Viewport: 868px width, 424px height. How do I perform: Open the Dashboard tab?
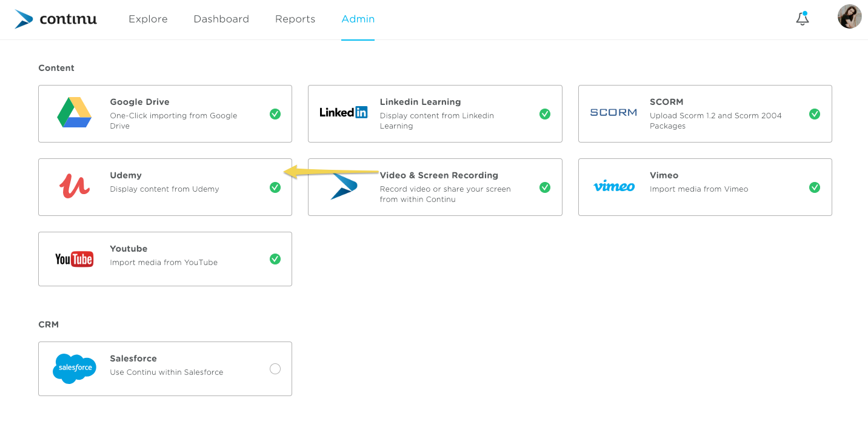[x=221, y=19]
